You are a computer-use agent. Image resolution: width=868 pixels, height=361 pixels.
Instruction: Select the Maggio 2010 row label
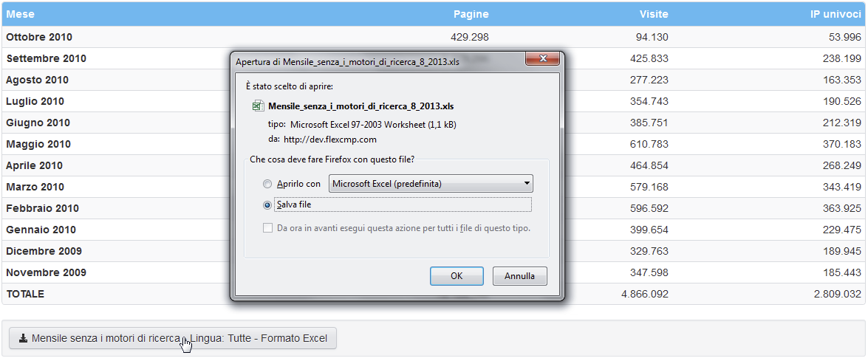38,144
